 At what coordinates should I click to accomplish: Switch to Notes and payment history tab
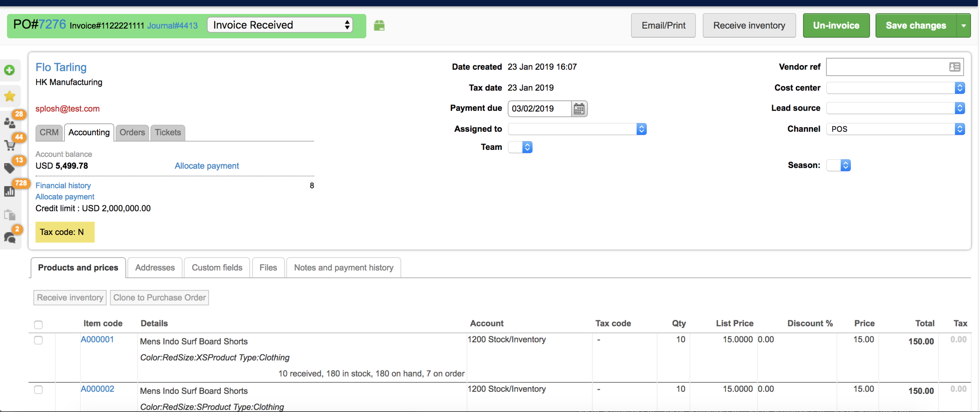coord(344,268)
